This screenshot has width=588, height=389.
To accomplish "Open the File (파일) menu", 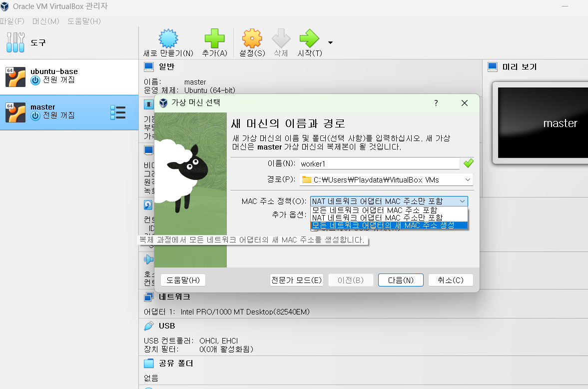I will click(12, 21).
